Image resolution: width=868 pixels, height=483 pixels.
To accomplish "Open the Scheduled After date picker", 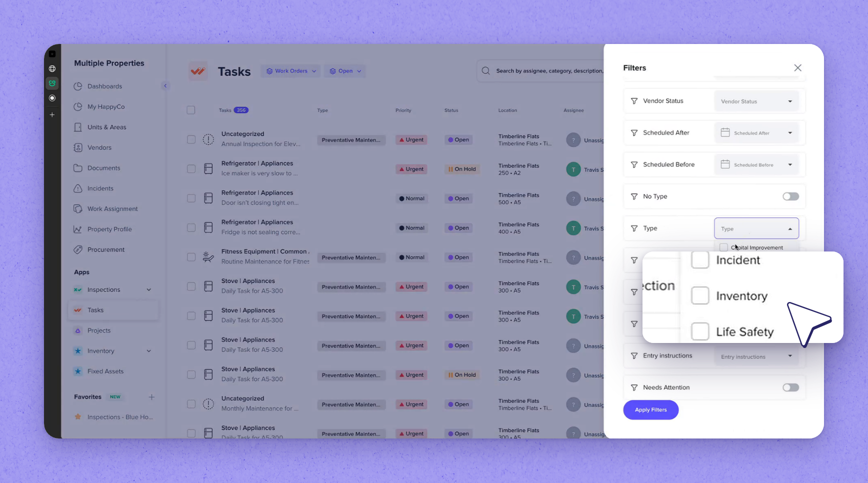I will click(756, 132).
